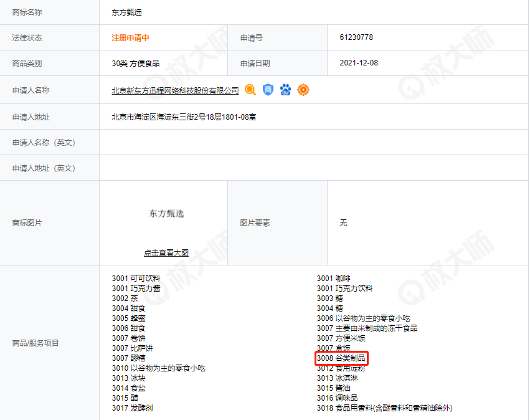Screen dimensions: 530x420
Task: Open applicant link 北京新东方迅程网络科技股份有限公司
Action: click(x=175, y=90)
